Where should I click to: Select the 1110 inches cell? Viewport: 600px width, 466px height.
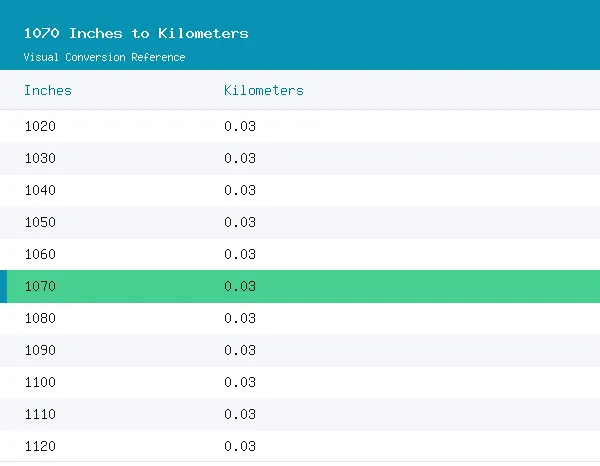pos(40,414)
